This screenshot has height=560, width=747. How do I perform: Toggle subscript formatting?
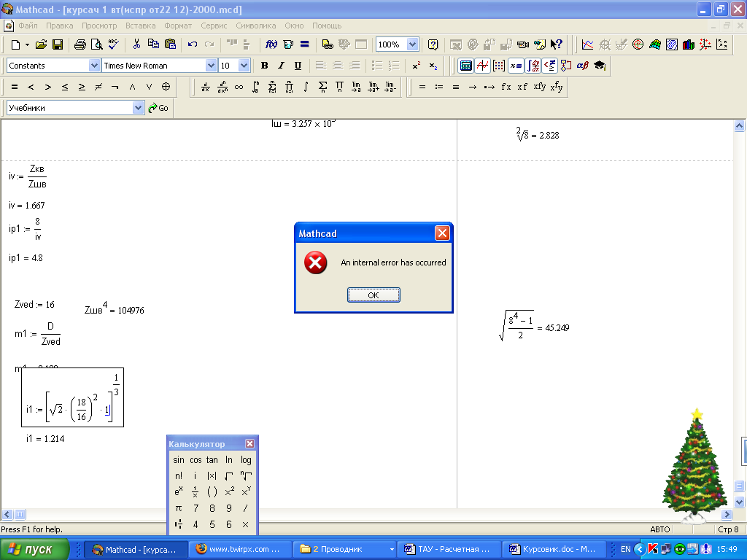click(x=433, y=66)
